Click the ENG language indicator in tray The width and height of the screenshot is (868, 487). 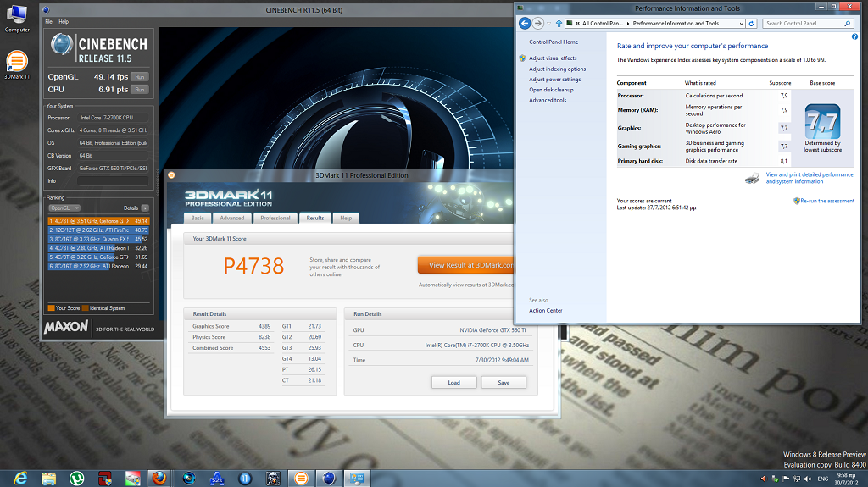click(823, 479)
